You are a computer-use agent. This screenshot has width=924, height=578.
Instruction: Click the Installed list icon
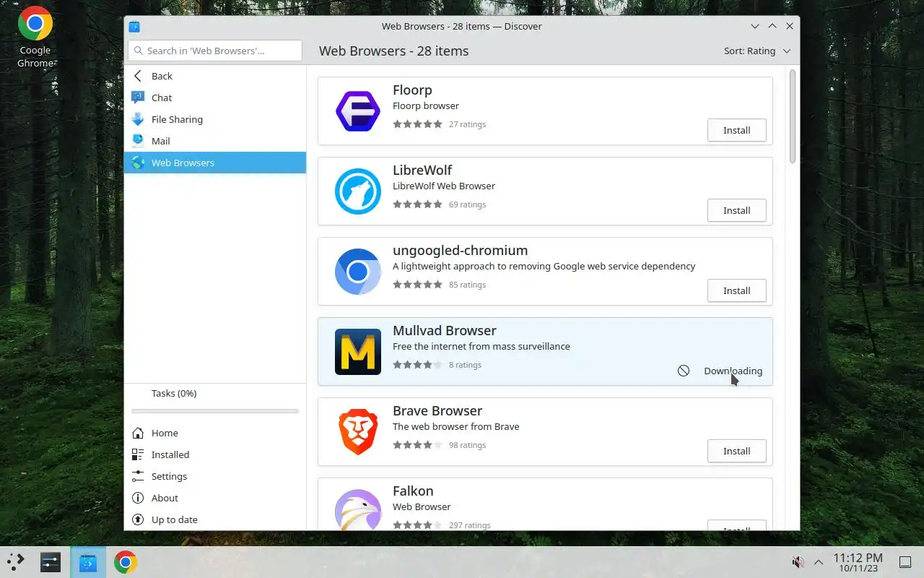coord(138,454)
